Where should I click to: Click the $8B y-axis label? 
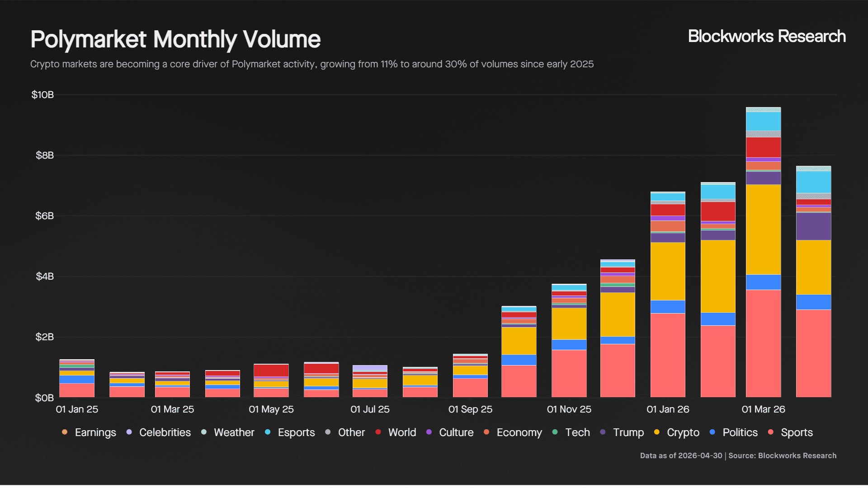[45, 155]
